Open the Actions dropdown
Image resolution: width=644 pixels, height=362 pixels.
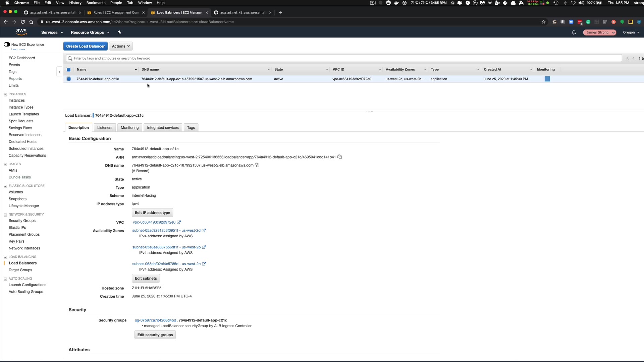click(120, 46)
